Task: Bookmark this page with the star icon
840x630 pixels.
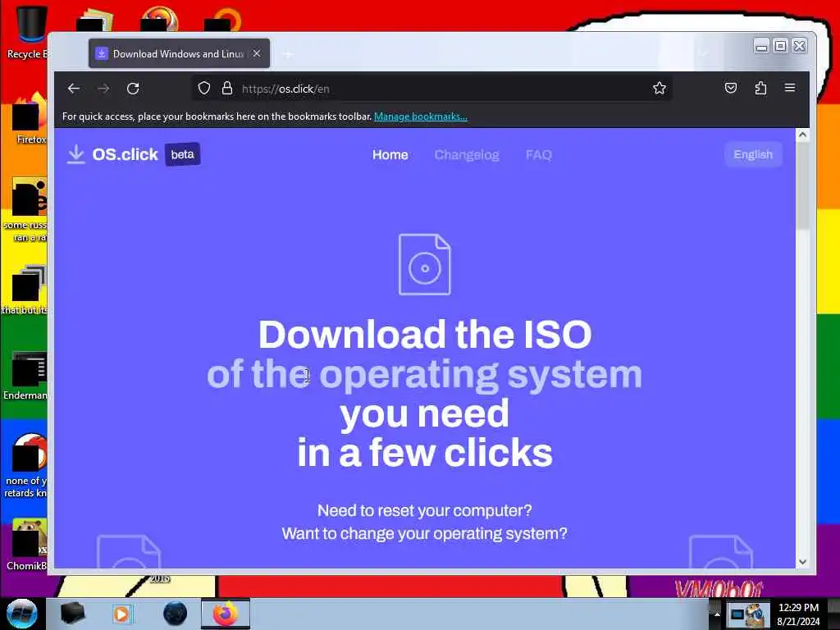Action: pos(660,89)
